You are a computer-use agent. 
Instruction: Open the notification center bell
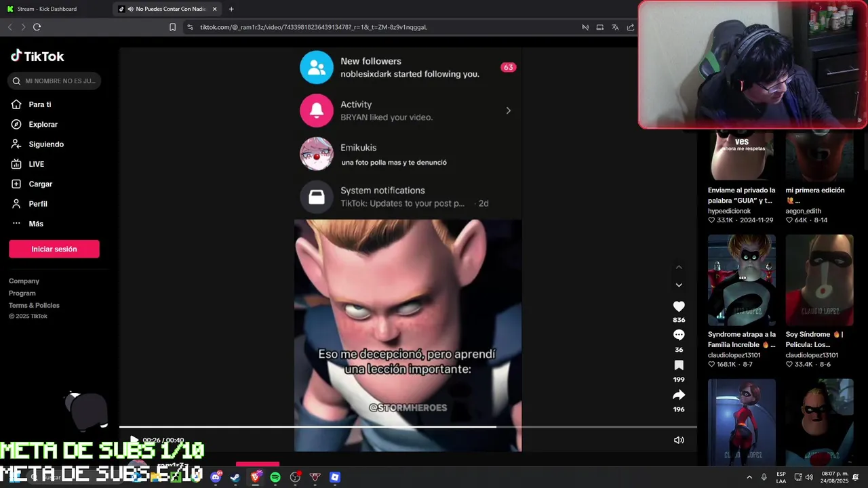(x=856, y=477)
